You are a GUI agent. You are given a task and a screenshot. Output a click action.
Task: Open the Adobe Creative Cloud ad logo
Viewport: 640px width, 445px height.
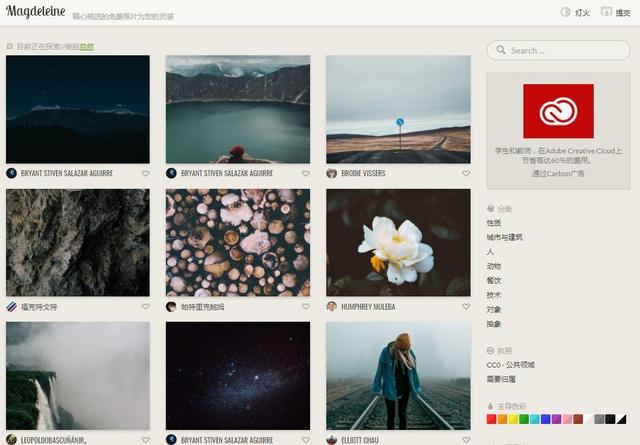[558, 111]
